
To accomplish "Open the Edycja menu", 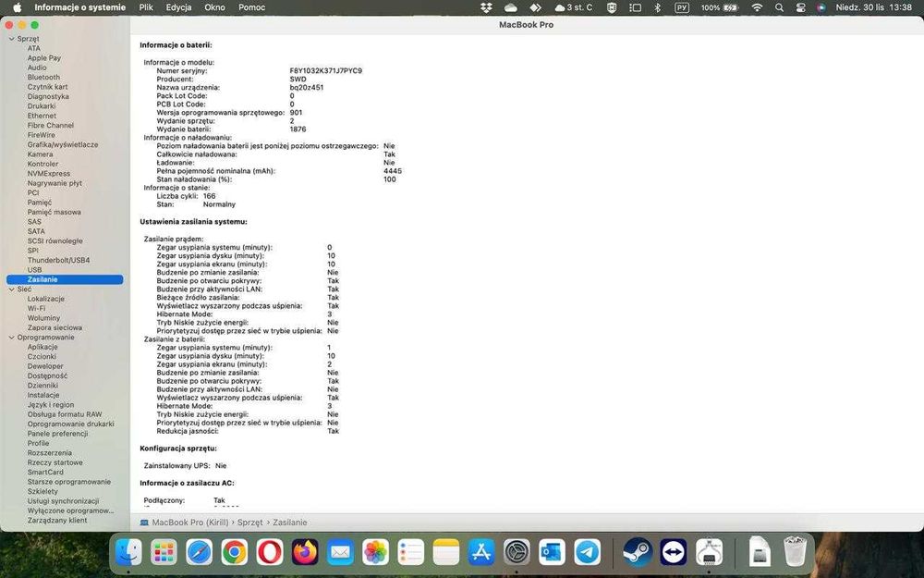I will pos(178,7).
